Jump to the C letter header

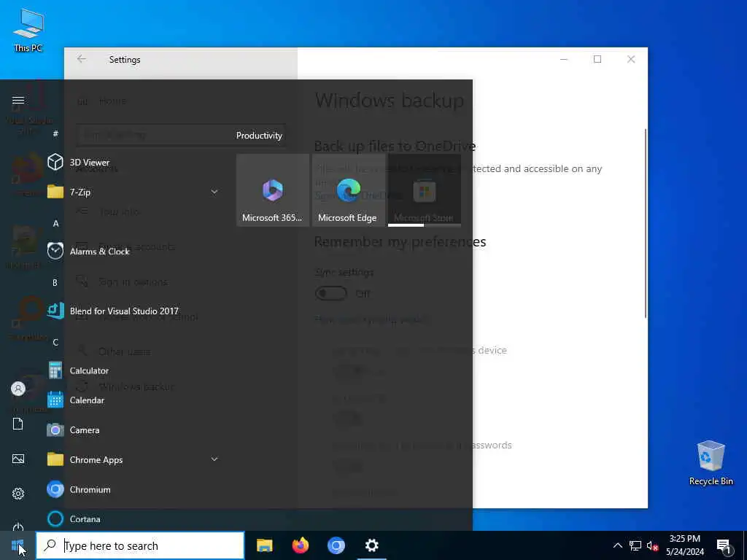point(55,343)
